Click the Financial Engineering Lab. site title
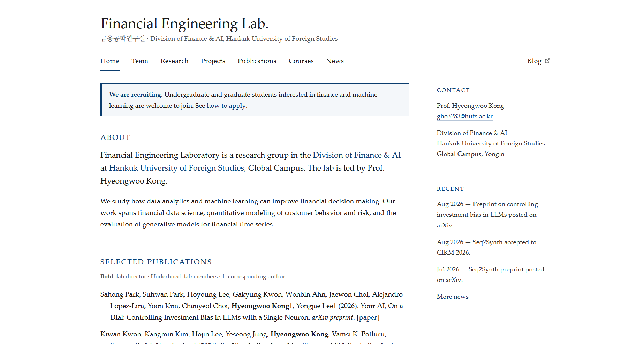644x344 pixels. coord(184,23)
